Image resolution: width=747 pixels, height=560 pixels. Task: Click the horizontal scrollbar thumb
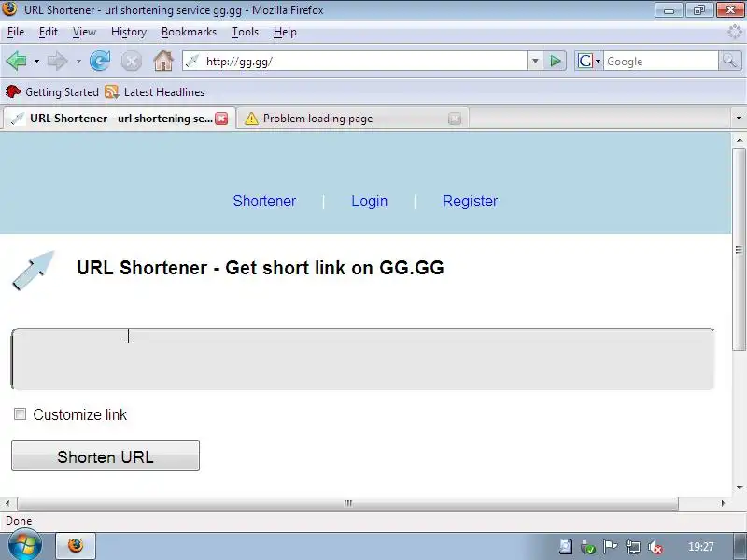pos(347,503)
